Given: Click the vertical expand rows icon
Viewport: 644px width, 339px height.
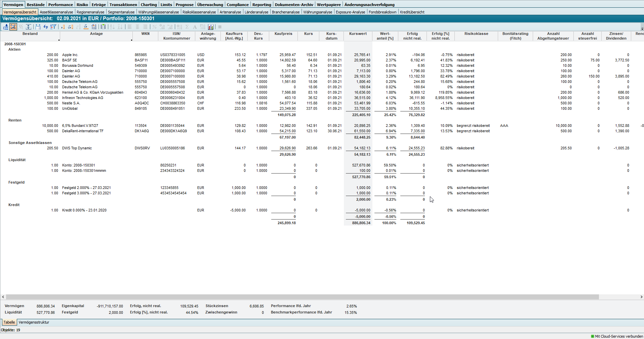Looking at the screenshot, I should tap(29, 27).
